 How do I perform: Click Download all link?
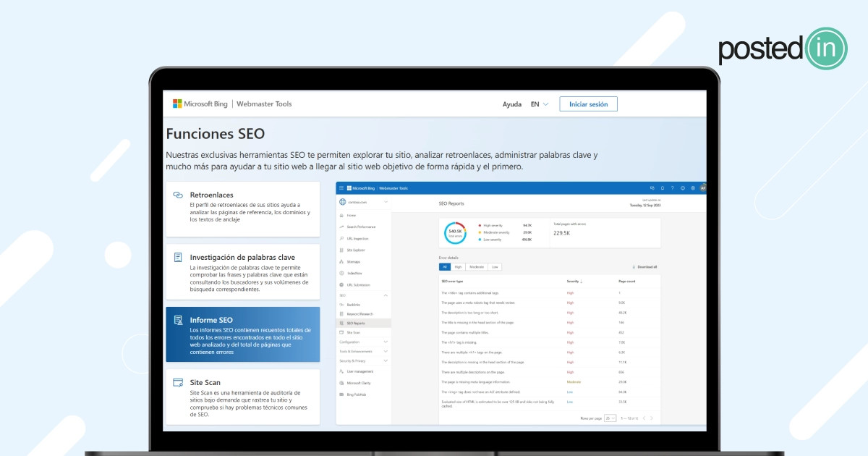(x=647, y=267)
